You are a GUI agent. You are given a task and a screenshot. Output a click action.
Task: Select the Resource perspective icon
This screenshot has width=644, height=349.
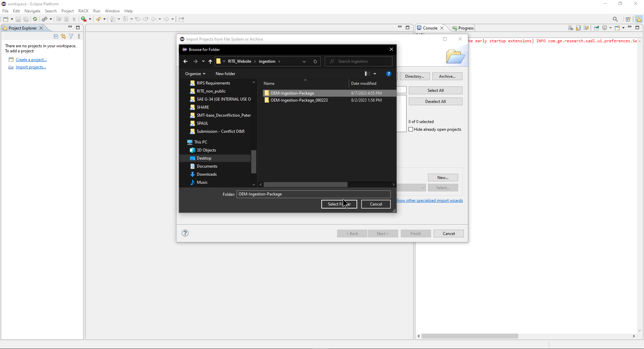639,19
